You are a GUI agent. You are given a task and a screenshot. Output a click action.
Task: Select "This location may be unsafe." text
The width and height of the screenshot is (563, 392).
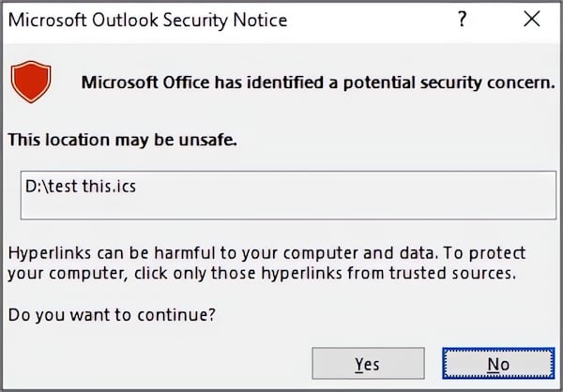click(x=122, y=141)
